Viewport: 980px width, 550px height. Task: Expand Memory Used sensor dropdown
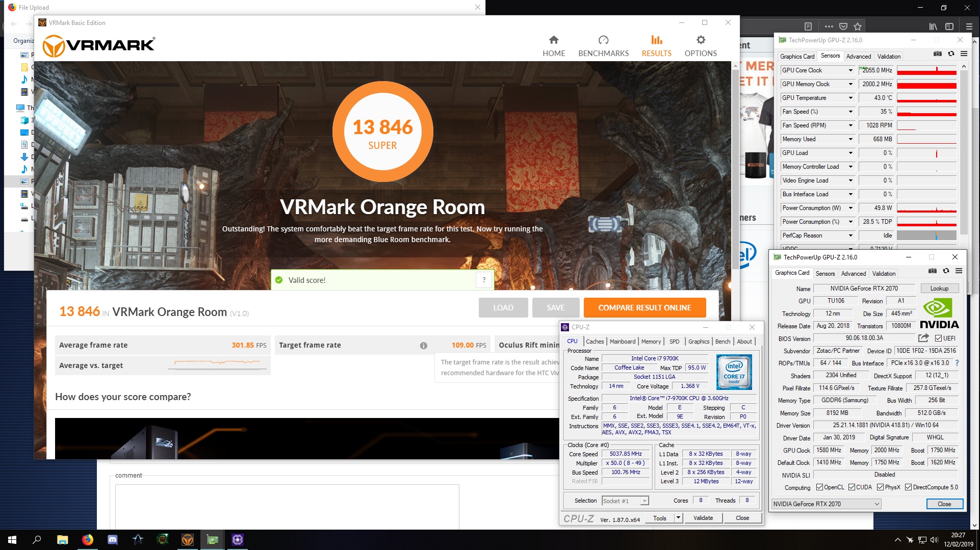pyautogui.click(x=850, y=139)
